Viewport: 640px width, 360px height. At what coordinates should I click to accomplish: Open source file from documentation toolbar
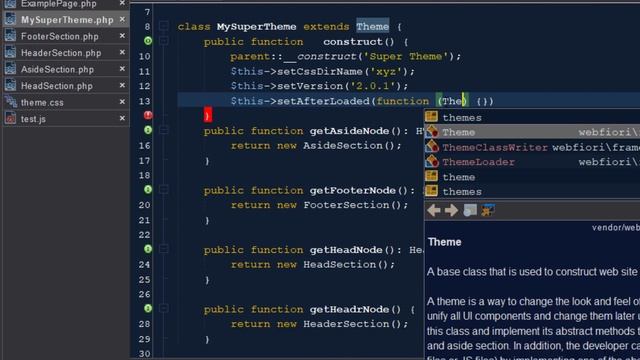pyautogui.click(x=488, y=210)
